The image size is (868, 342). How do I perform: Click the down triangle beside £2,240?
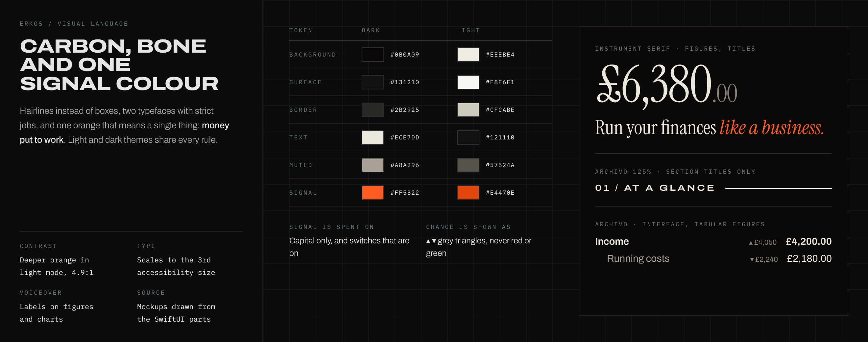[752, 260]
